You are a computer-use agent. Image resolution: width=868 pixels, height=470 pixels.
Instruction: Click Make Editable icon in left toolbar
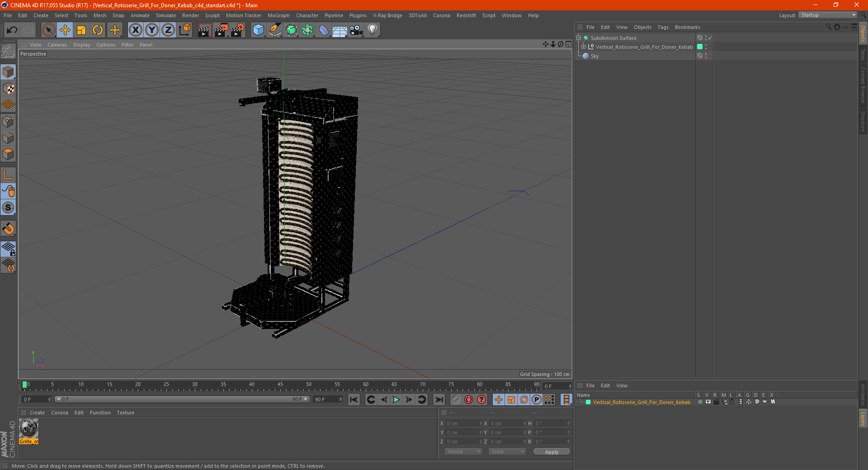tap(8, 52)
